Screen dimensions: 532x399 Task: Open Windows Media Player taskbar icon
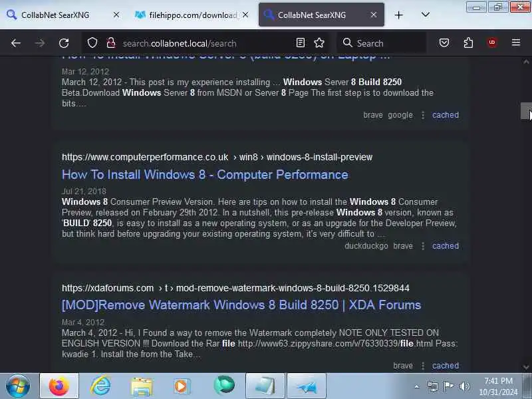pos(182,386)
